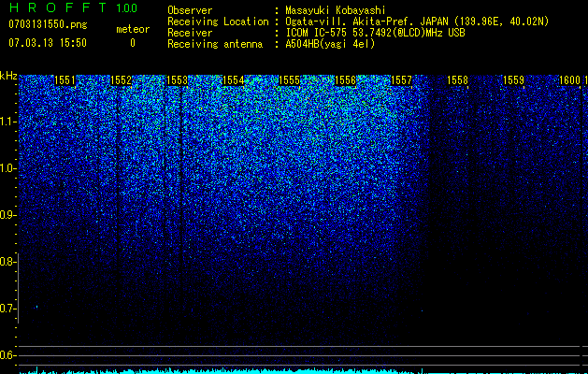
Task: Click the 1.0 kHz frequency axis label
Action: pyautogui.click(x=7, y=168)
